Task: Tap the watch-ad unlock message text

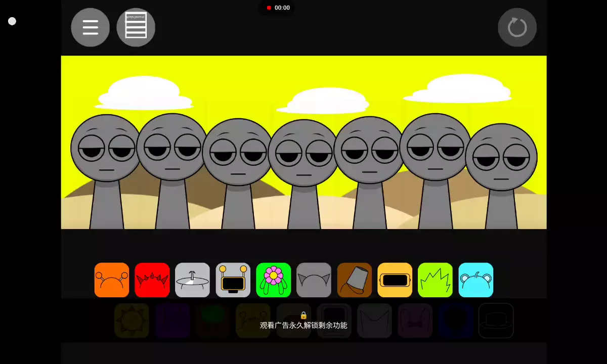Action: point(303,325)
